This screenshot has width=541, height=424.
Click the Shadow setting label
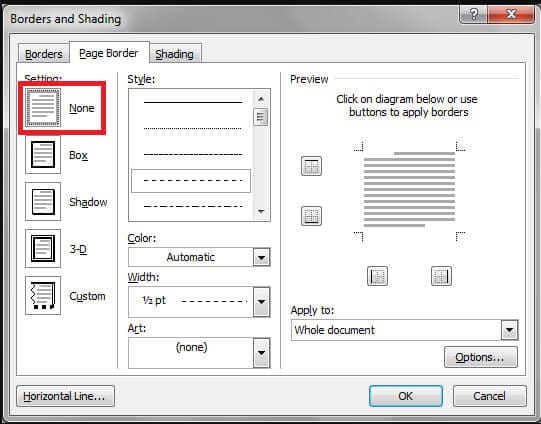click(x=88, y=202)
